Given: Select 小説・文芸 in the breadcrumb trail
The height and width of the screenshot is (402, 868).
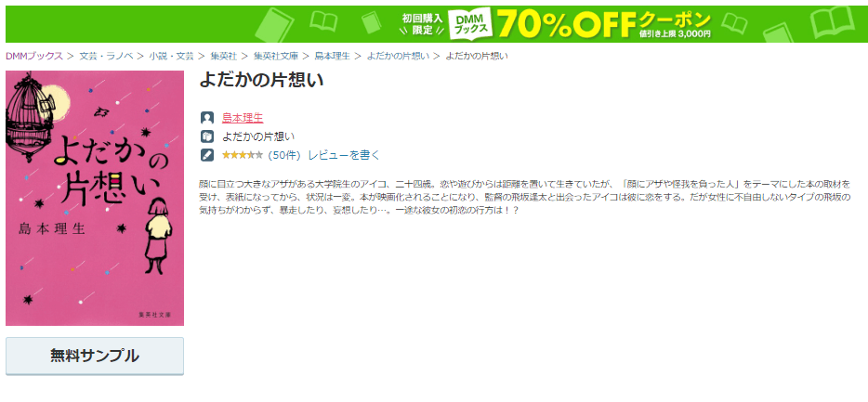Looking at the screenshot, I should tap(172, 56).
